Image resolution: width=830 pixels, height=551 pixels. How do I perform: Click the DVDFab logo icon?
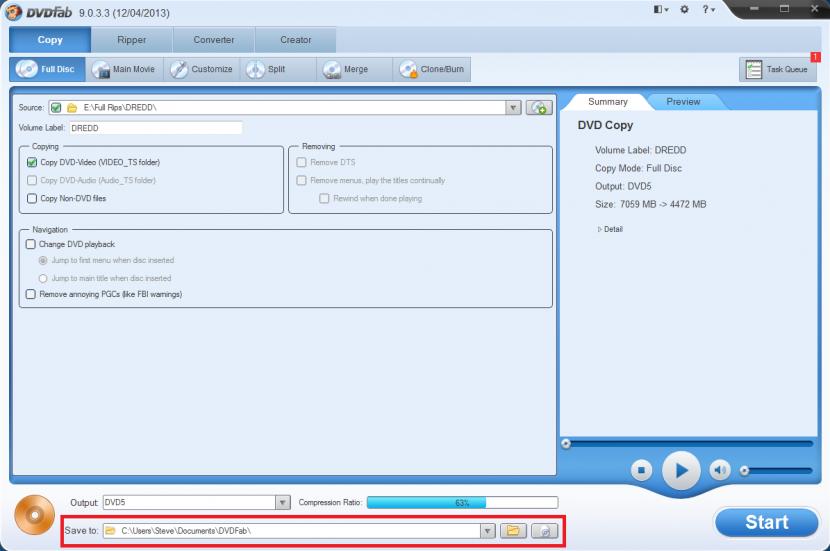[x=14, y=12]
